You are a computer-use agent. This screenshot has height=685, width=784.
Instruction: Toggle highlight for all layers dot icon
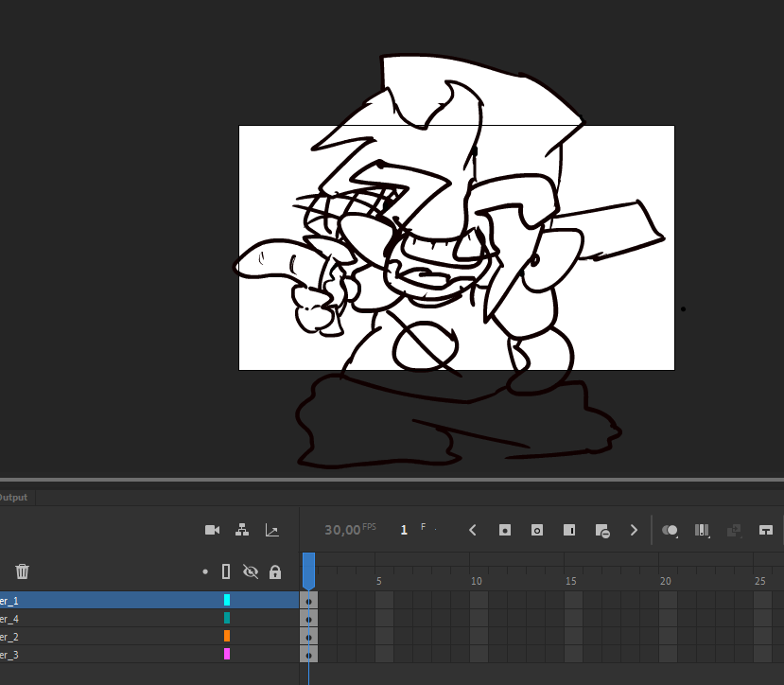(205, 571)
